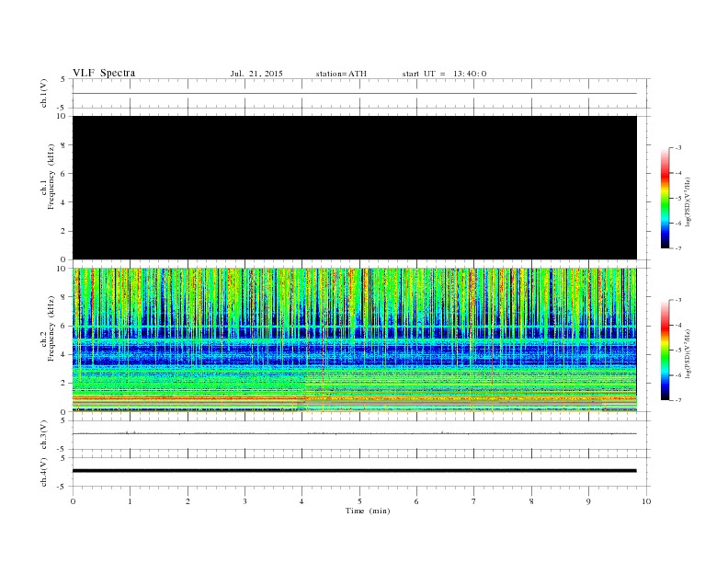Click the ch.1 spectrogram color scale bar
Image resolution: width=728 pixels, height=563 pixels.
pos(665,199)
